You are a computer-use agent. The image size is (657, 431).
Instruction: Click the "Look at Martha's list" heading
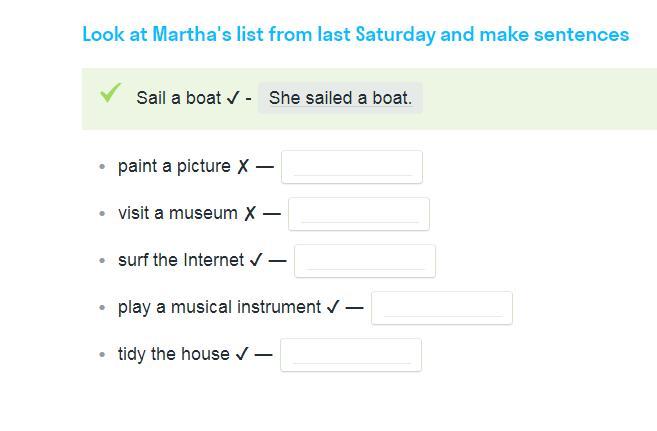pos(355,34)
